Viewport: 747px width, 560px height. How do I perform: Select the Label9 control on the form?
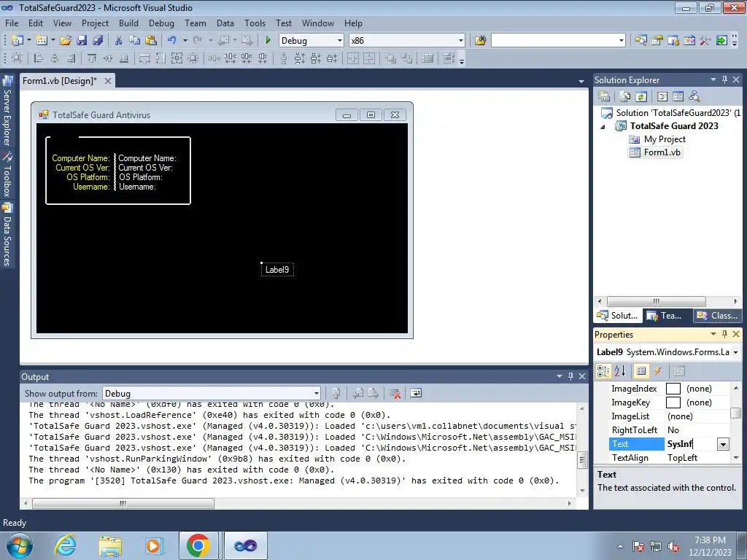[277, 270]
